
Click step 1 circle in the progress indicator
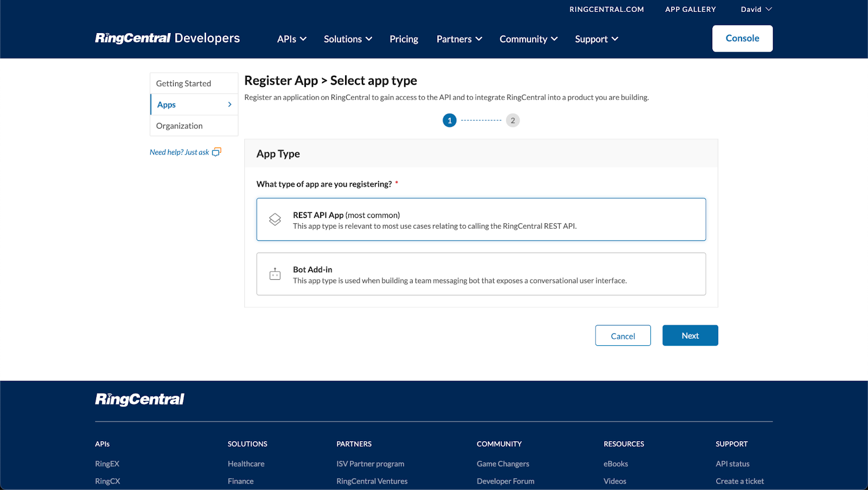click(449, 120)
